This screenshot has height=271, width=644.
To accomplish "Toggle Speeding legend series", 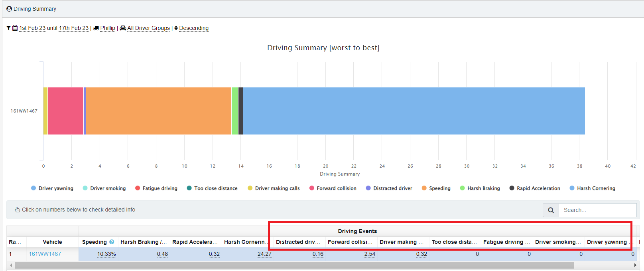I will pyautogui.click(x=436, y=188).
